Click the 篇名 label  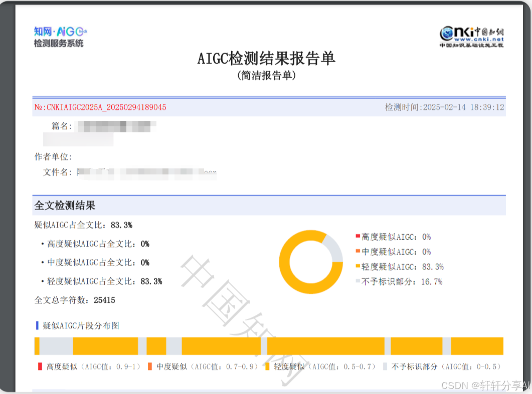tap(61, 126)
